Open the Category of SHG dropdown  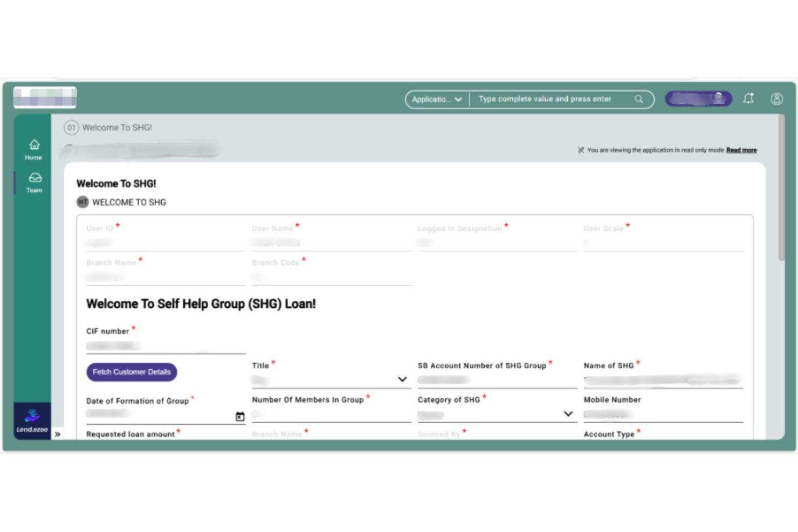point(568,414)
